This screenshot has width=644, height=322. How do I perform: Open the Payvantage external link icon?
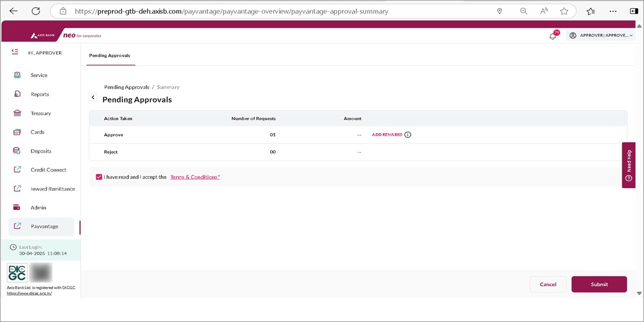(x=17, y=226)
